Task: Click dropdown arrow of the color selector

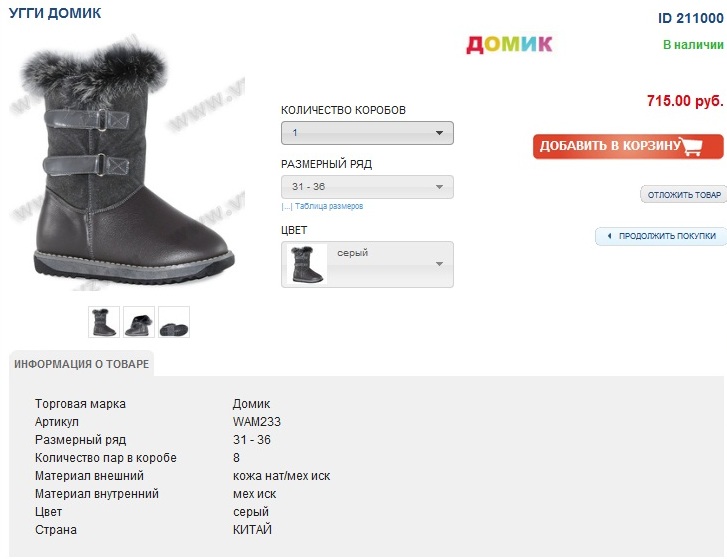Action: pyautogui.click(x=439, y=264)
